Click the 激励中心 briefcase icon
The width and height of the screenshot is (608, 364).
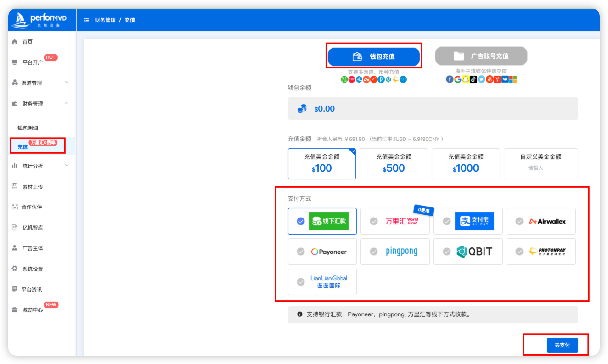pyautogui.click(x=15, y=310)
